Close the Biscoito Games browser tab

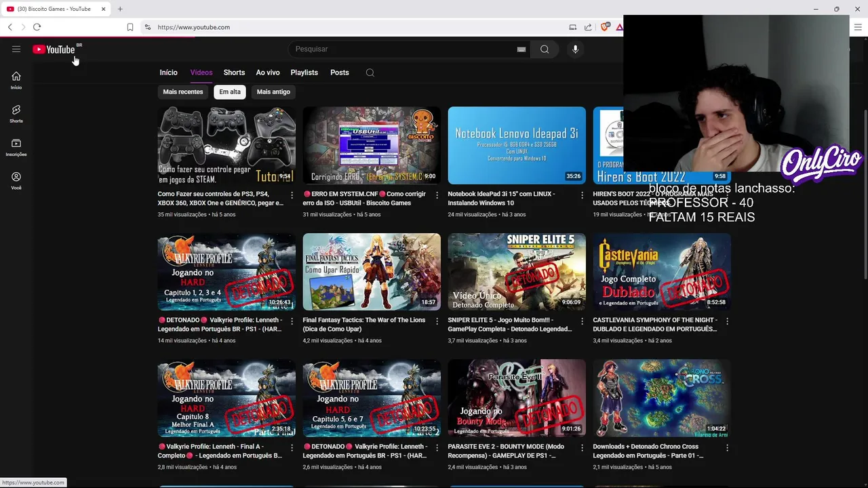click(x=103, y=9)
